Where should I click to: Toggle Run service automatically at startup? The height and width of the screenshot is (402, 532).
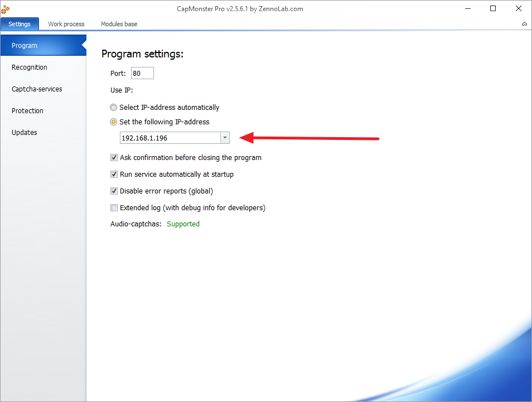coord(114,175)
